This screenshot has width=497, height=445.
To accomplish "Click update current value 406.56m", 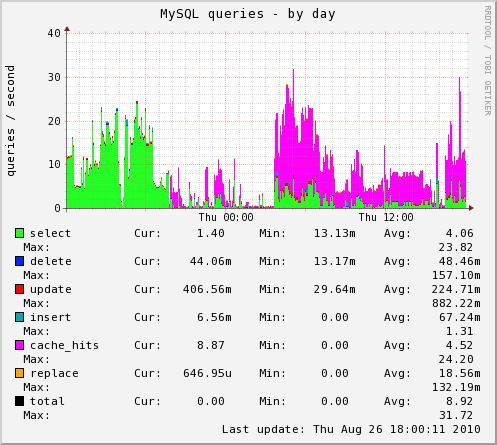I will [207, 289].
